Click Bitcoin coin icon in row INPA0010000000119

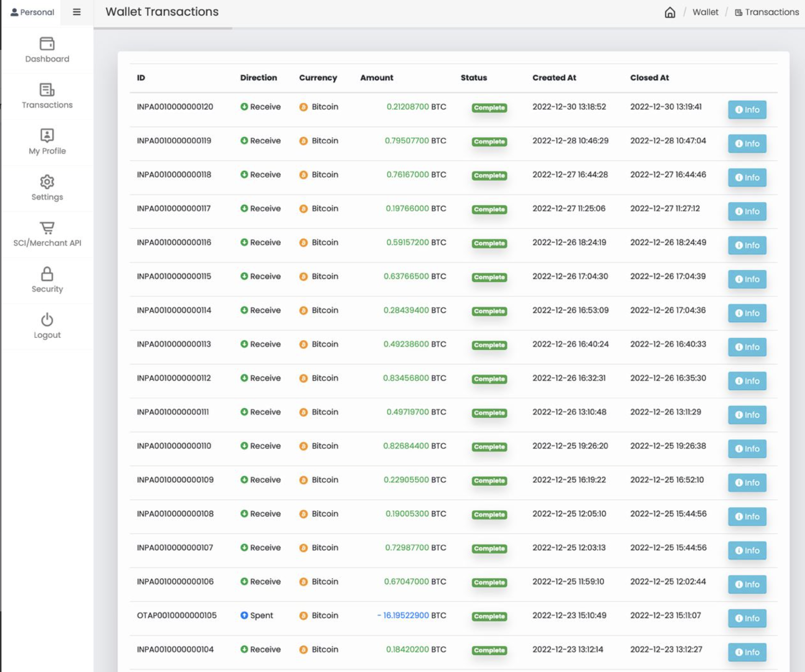click(303, 141)
